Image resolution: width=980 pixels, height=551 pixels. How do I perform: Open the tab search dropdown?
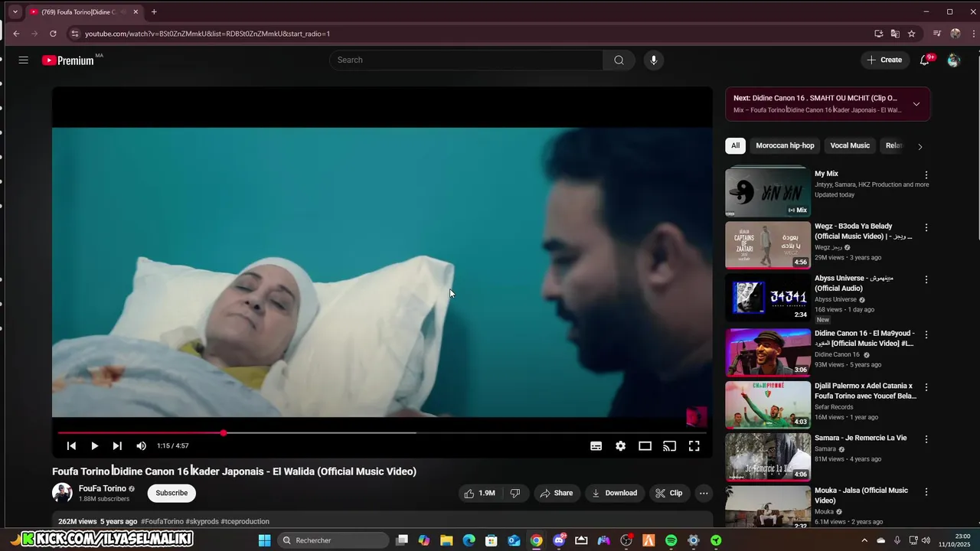[x=15, y=11]
